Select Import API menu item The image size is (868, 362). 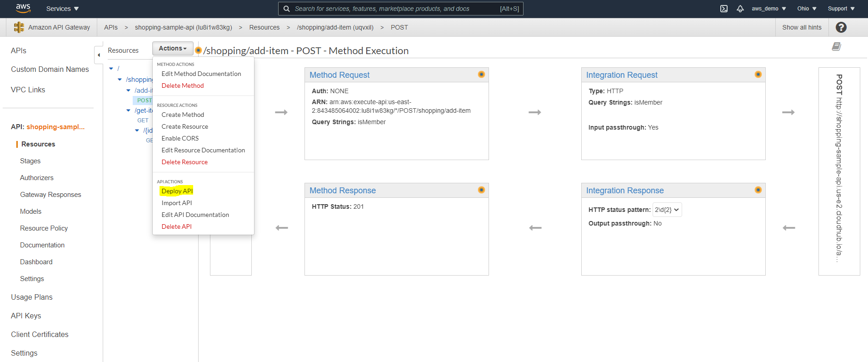[177, 203]
